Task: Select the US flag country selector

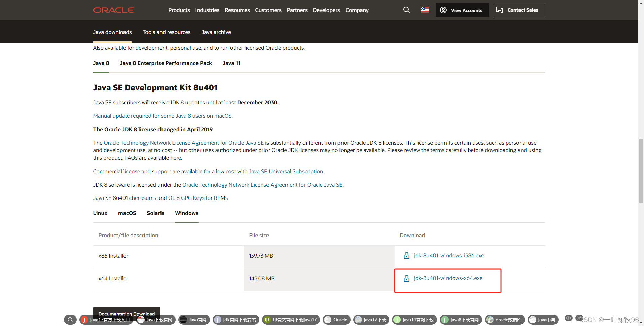Action: pyautogui.click(x=425, y=10)
